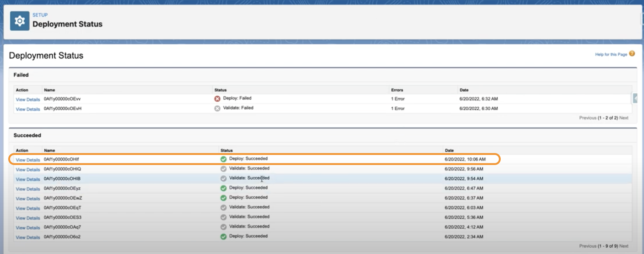Image resolution: width=644 pixels, height=254 pixels.
Task: Open Help for this Page link
Action: (611, 54)
